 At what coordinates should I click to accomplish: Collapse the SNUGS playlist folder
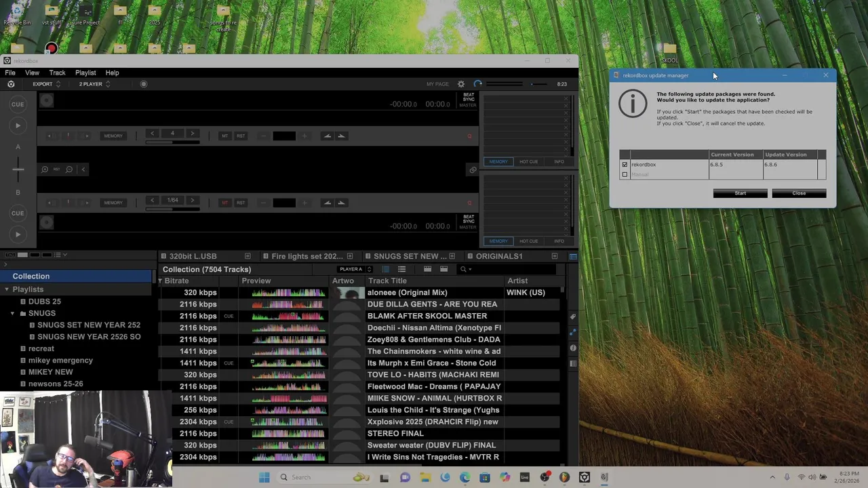tap(12, 313)
